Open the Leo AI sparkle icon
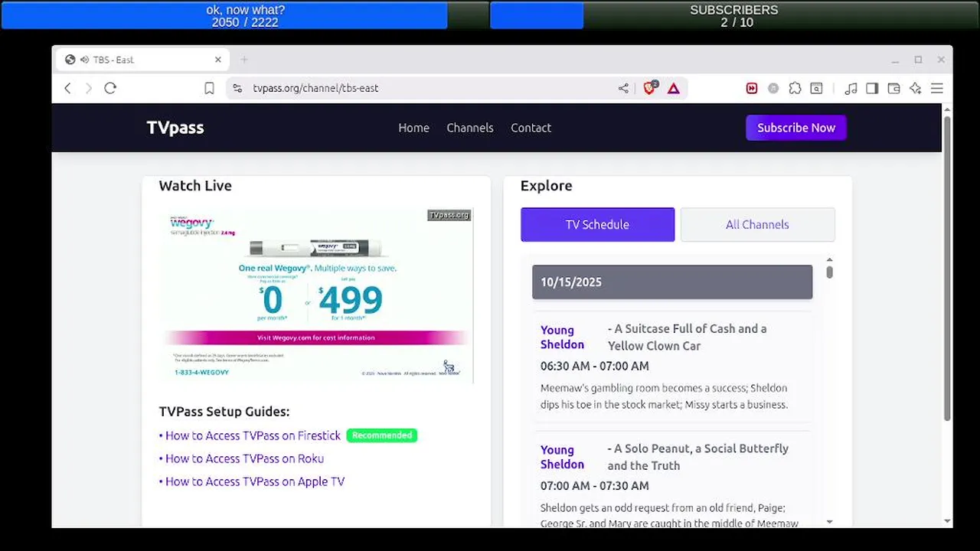This screenshot has width=980, height=551. point(915,88)
